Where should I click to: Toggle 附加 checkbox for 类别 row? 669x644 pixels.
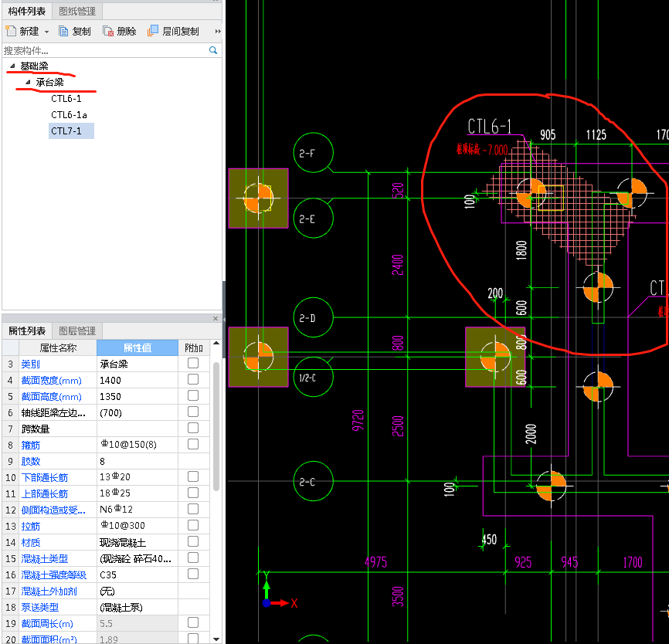pyautogui.click(x=193, y=363)
